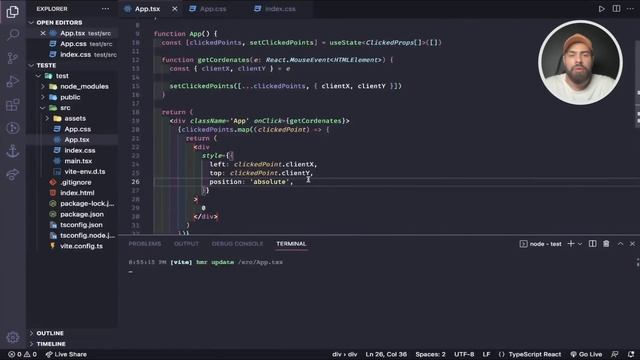Open package.json file
The height and width of the screenshot is (360, 640).
tap(82, 214)
